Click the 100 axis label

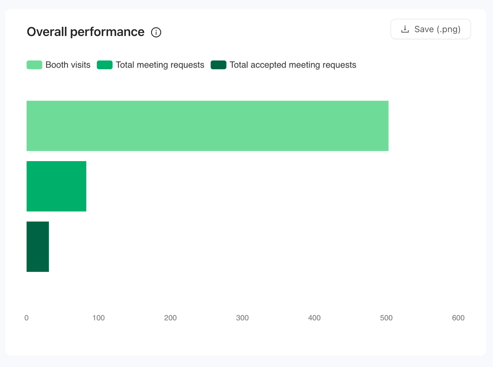click(x=99, y=318)
